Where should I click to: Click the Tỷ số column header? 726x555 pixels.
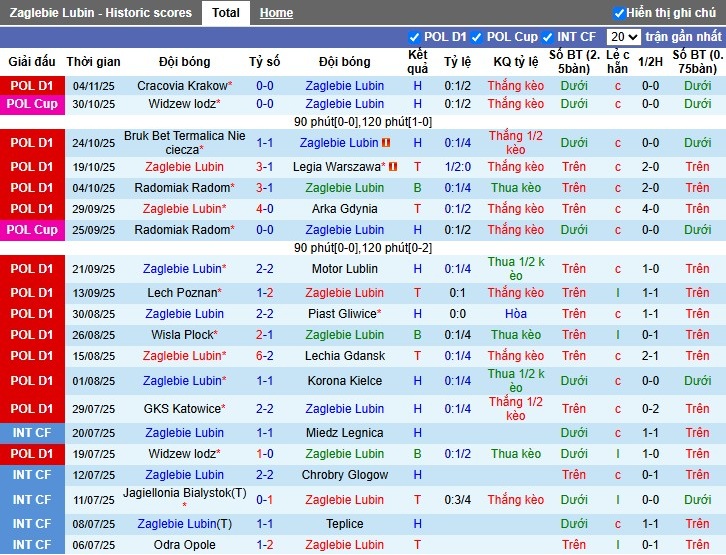click(x=264, y=62)
